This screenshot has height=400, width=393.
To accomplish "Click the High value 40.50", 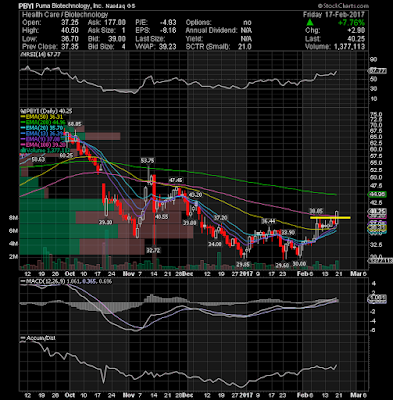I will point(71,31).
